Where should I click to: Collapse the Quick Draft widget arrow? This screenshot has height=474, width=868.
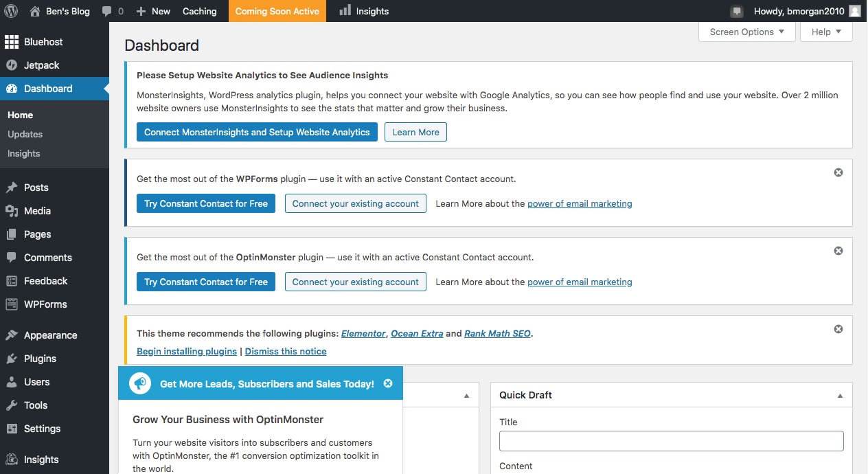click(x=840, y=396)
